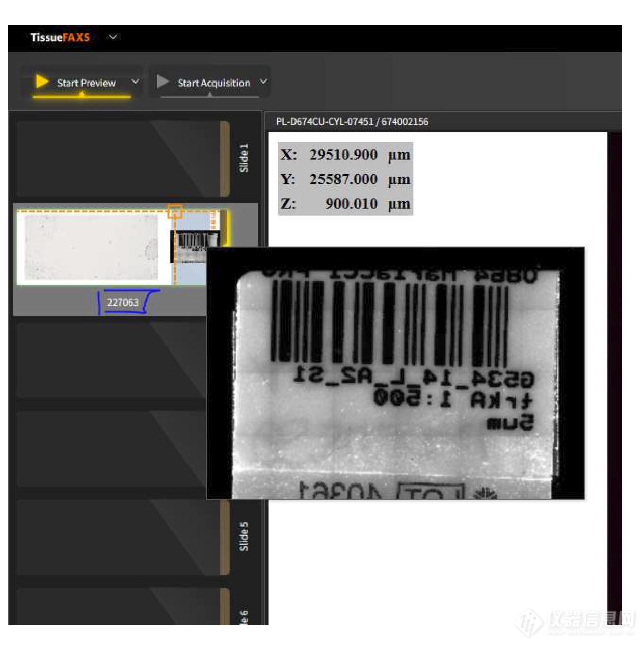Click the enlarged barcode label image

395,373
